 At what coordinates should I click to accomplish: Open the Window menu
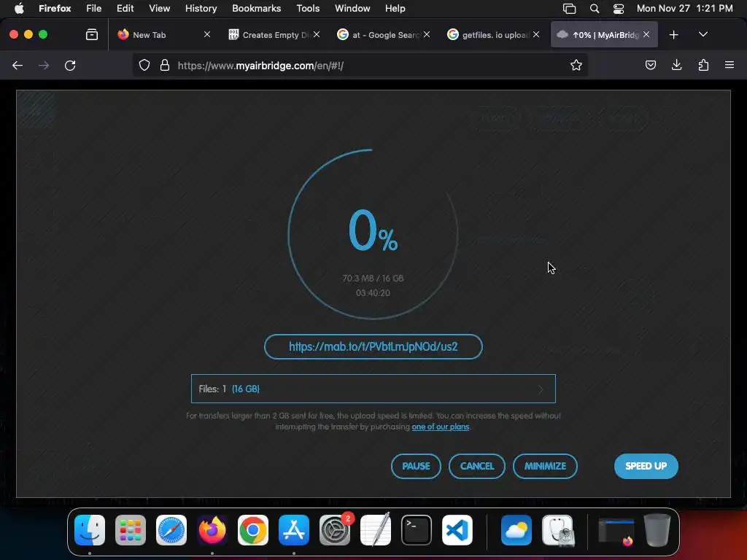tap(352, 9)
